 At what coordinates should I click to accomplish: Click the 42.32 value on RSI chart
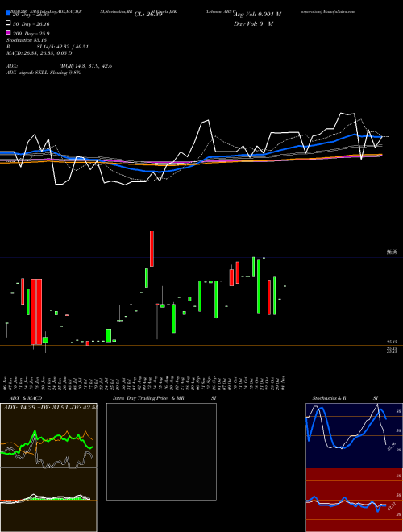click(392, 506)
